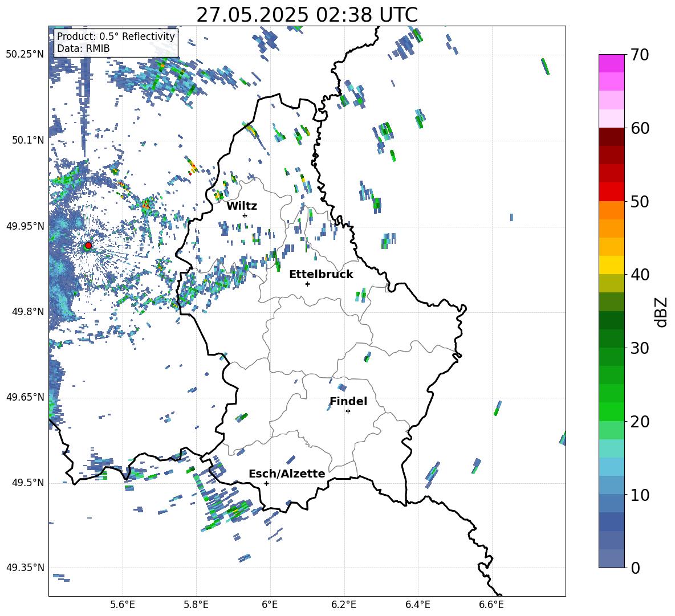Click the 5.8°E longitude label

(x=196, y=605)
